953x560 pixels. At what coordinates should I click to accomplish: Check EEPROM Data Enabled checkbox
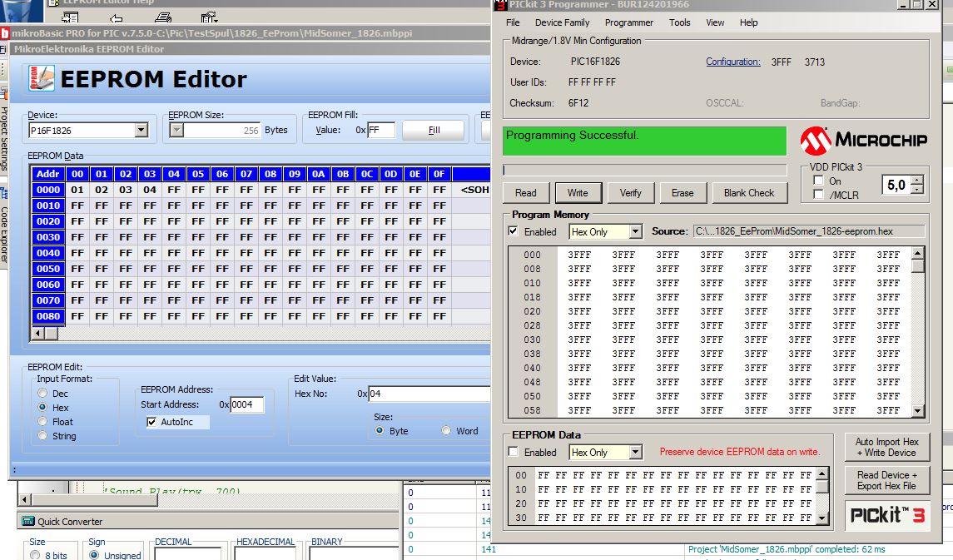514,452
